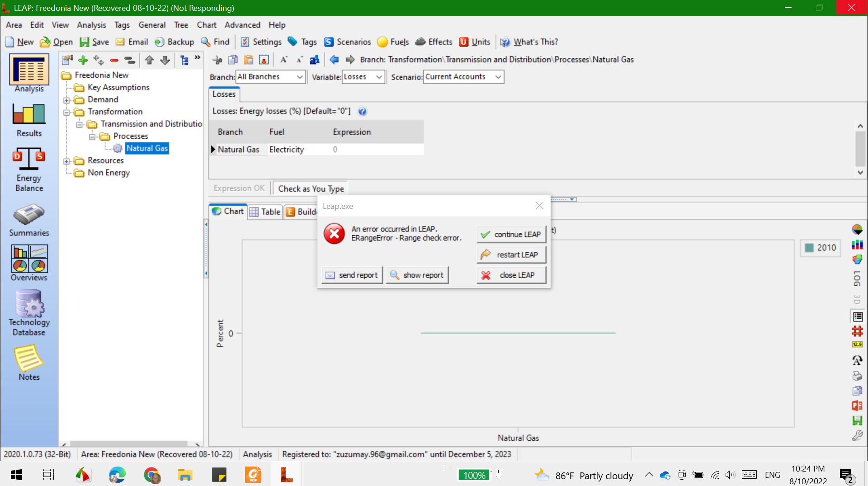Open chart options wrench icon
The width and height of the screenshot is (868, 486).
click(x=857, y=435)
